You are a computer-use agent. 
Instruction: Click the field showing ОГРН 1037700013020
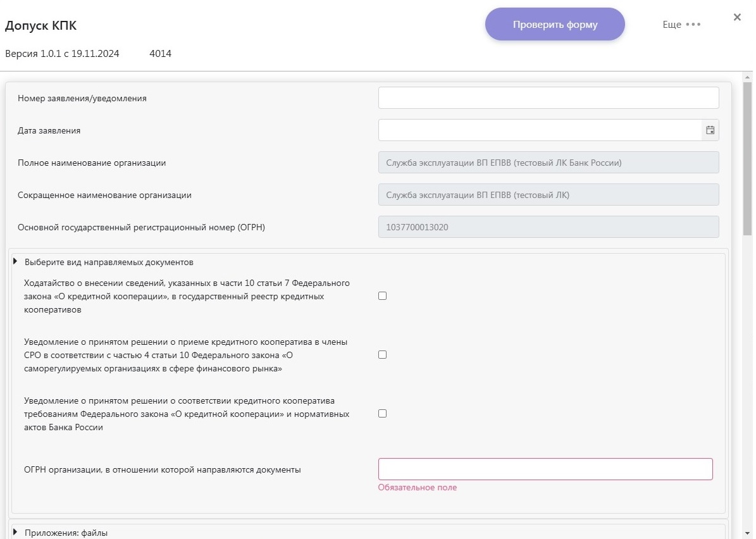coord(548,227)
